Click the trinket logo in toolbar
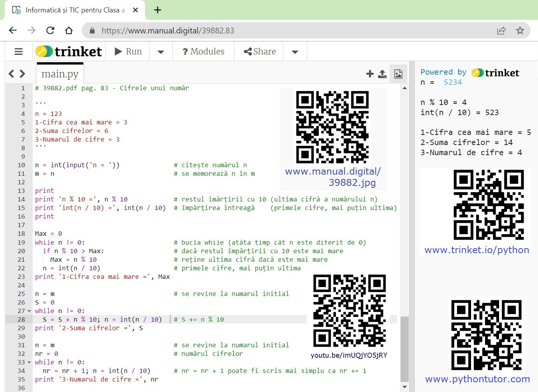 (x=69, y=51)
